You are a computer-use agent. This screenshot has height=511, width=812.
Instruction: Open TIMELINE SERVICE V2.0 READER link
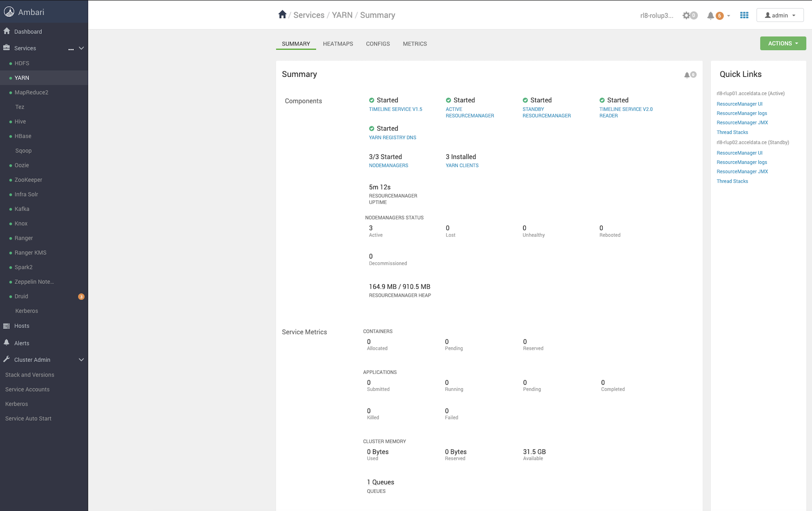tap(626, 112)
